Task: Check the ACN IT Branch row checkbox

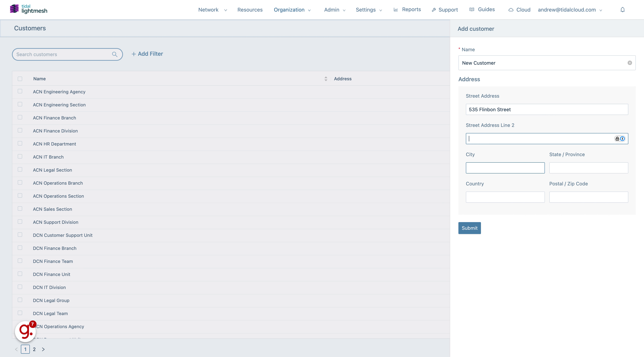Action: 20,156
